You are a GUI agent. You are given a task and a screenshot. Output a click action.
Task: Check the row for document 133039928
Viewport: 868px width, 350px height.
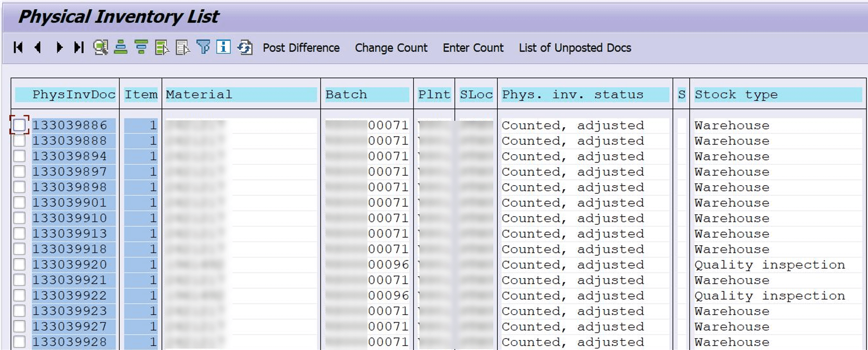(20, 342)
